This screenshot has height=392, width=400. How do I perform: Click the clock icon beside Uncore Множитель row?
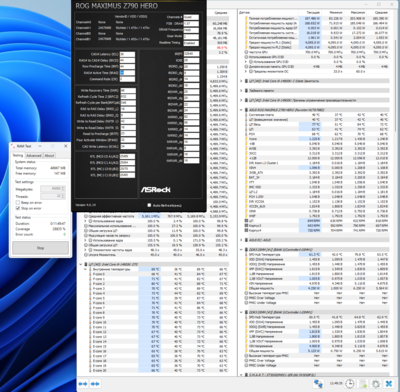pyautogui.click(x=86, y=255)
